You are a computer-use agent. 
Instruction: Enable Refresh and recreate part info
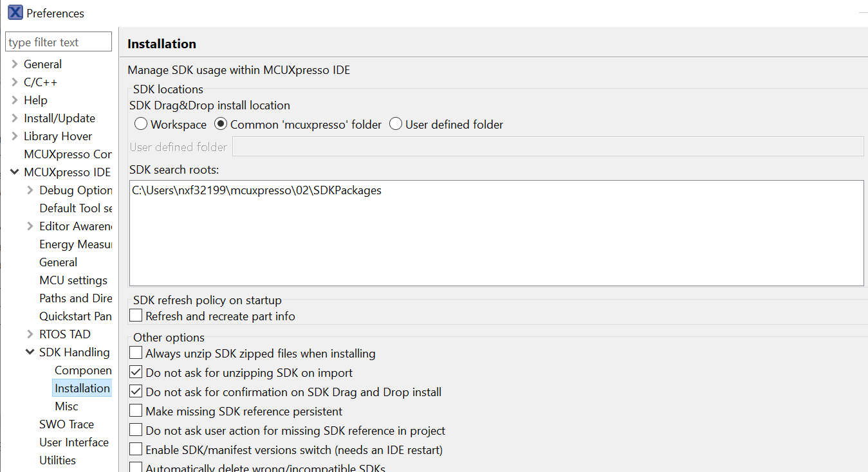[135, 315]
